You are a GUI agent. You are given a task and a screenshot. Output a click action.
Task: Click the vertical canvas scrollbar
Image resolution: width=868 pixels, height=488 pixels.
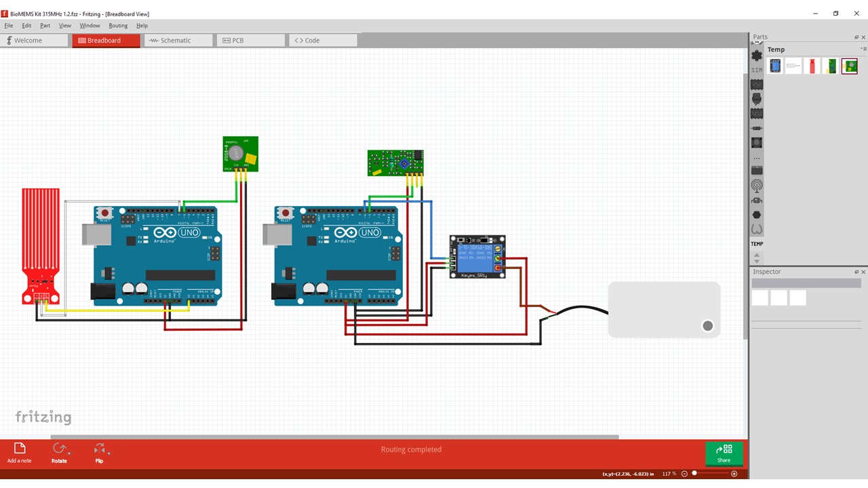tap(745, 207)
